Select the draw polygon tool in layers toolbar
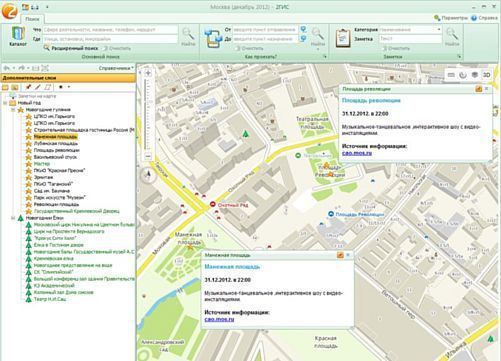Image resolution: width=501 pixels, height=361 pixels. [x=48, y=87]
